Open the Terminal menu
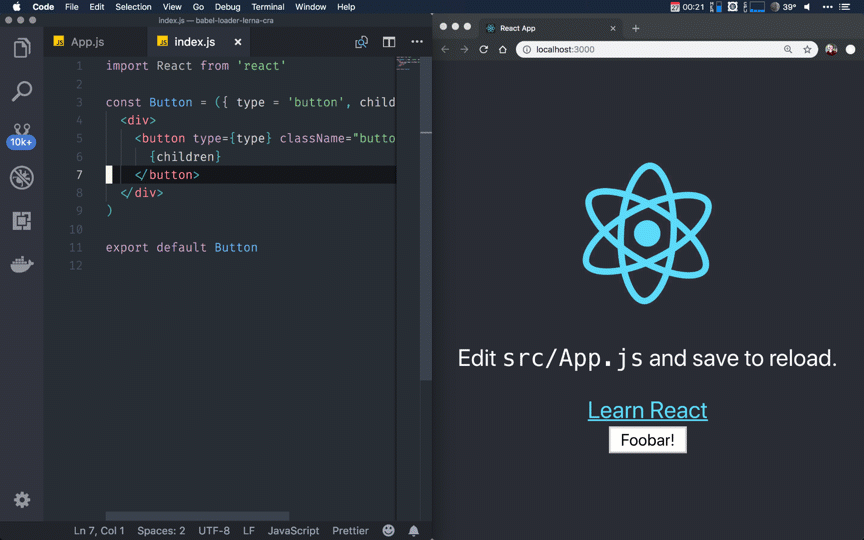This screenshot has width=864, height=540. click(268, 7)
